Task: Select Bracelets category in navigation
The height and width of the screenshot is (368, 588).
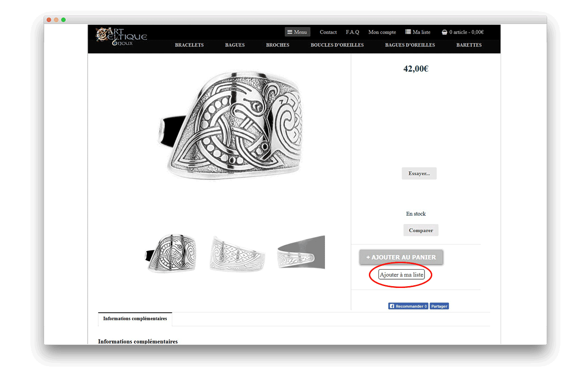Action: tap(189, 45)
